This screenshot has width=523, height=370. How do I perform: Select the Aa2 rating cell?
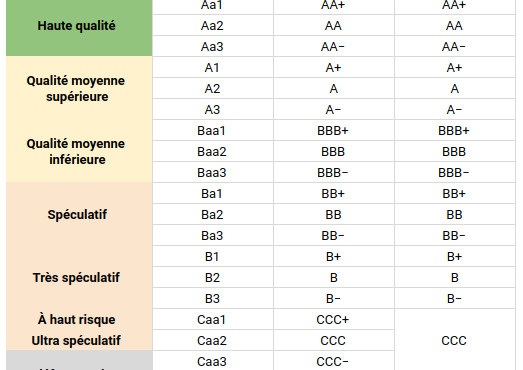point(213,26)
